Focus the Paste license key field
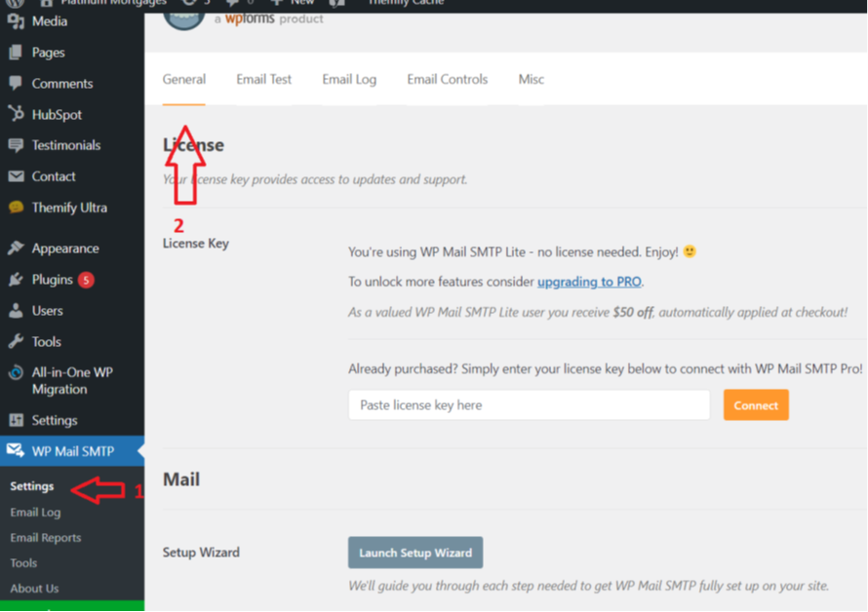The height and width of the screenshot is (612, 868). click(529, 405)
